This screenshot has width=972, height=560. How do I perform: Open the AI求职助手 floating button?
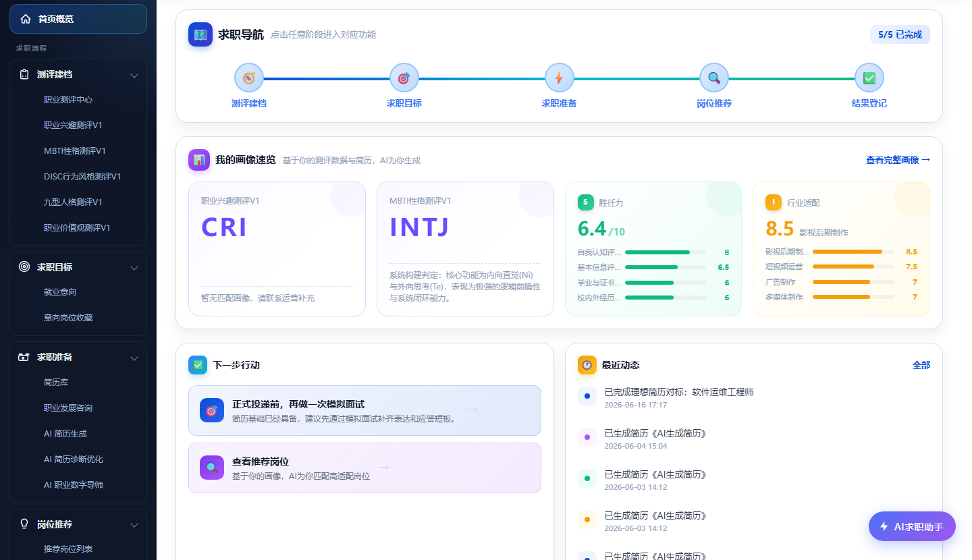(x=912, y=527)
